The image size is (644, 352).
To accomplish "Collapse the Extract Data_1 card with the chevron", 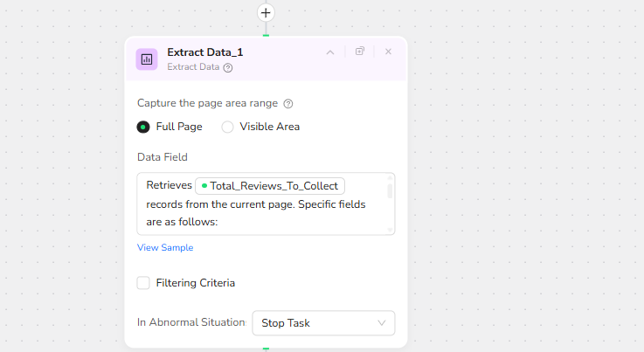I will point(330,52).
